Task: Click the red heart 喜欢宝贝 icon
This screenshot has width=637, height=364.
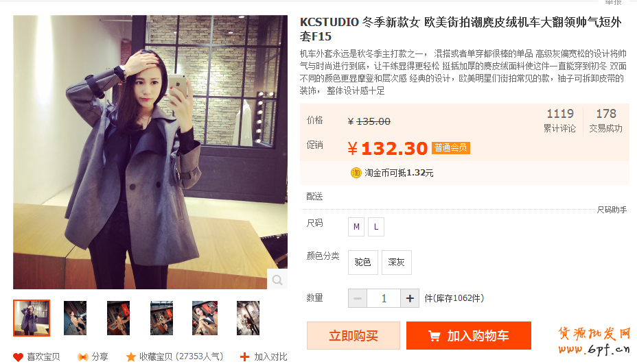Action: [18, 357]
